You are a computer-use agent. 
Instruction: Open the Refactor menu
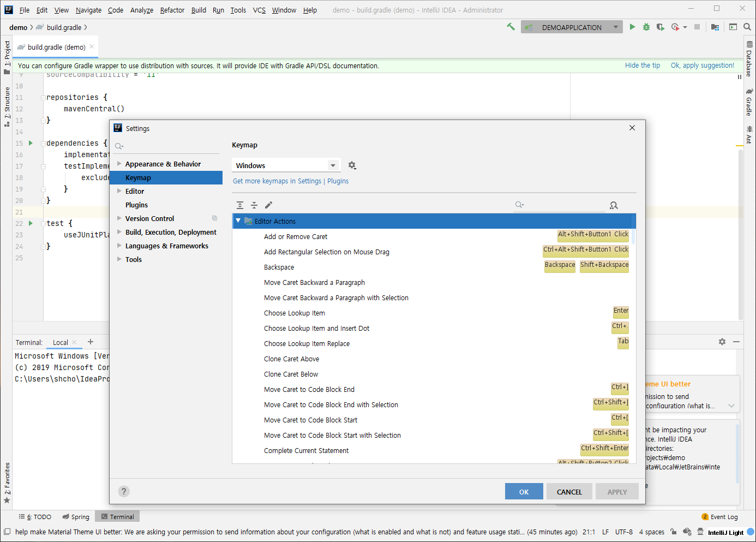(x=172, y=10)
